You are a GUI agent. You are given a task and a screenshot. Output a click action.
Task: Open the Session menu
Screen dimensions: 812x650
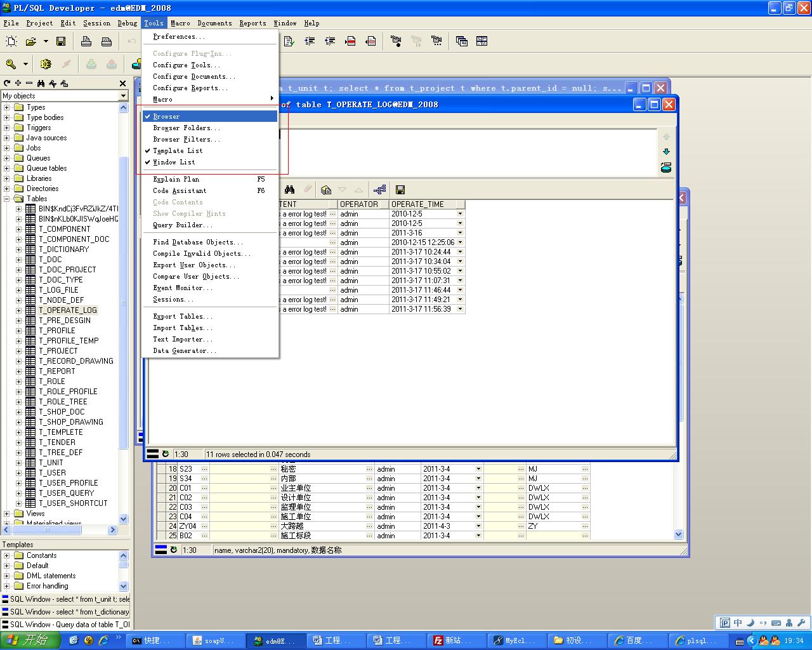(x=96, y=23)
